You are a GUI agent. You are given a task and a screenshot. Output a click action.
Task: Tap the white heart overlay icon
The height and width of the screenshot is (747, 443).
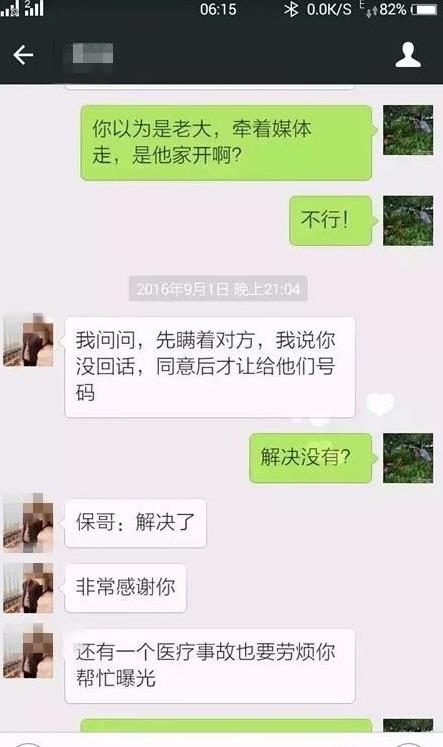point(380,404)
